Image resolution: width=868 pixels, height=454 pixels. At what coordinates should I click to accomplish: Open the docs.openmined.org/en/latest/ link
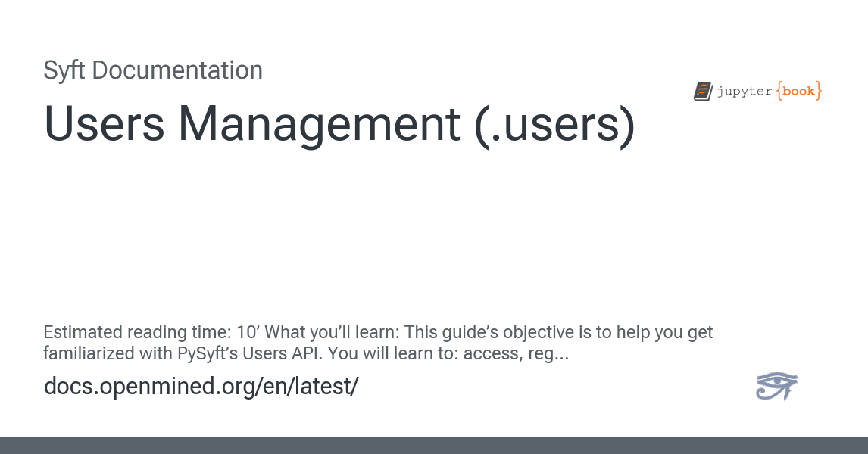coord(201,387)
